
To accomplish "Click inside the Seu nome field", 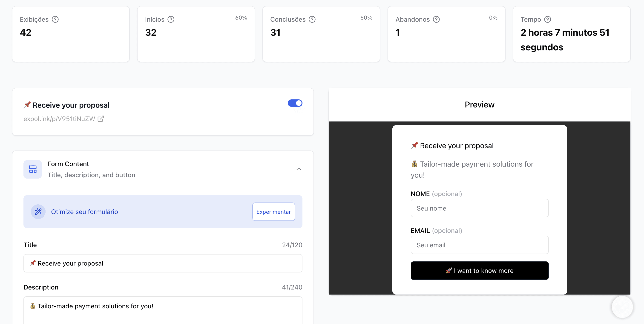I will click(479, 208).
